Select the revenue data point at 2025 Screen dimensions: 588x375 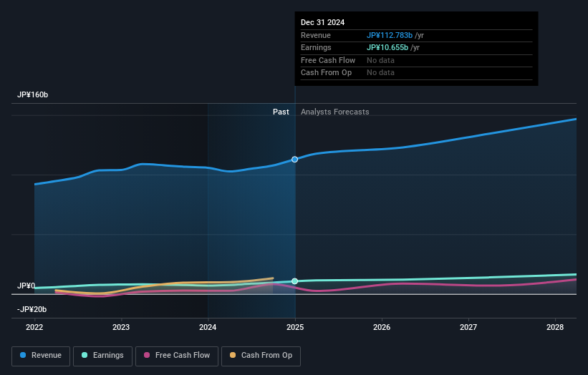coord(295,159)
